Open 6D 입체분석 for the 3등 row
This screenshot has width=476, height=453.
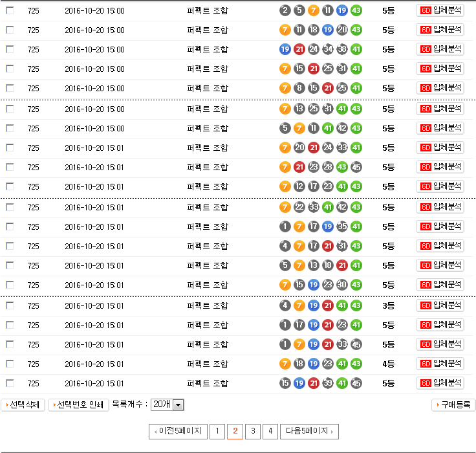click(x=440, y=305)
